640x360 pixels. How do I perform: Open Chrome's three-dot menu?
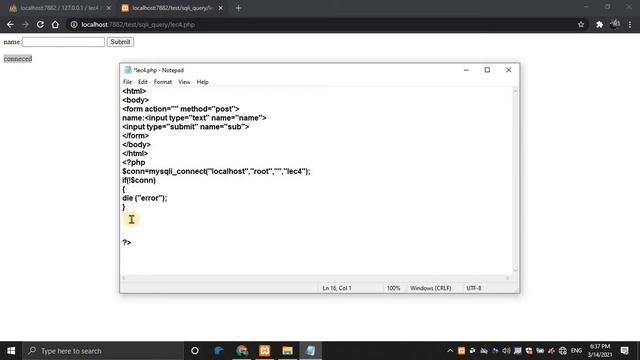[x=630, y=24]
